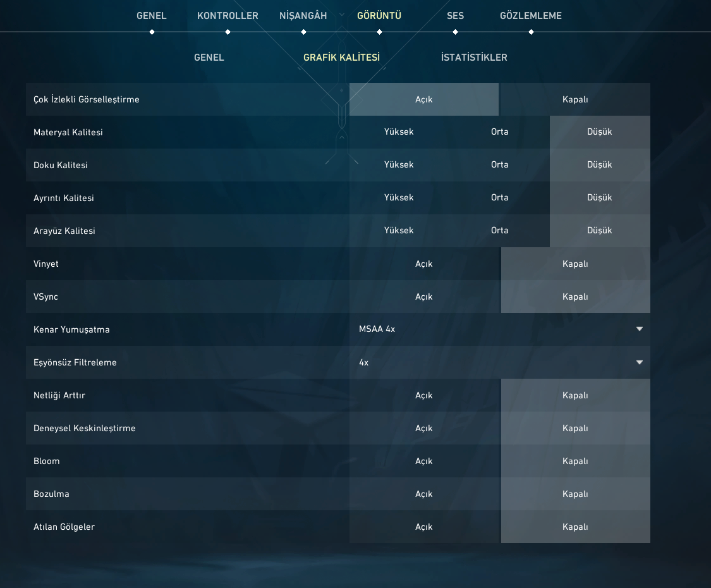Viewport: 711px width, 588px height.
Task: Select Yüksek for Arayüz Kalitesi
Action: click(x=399, y=231)
